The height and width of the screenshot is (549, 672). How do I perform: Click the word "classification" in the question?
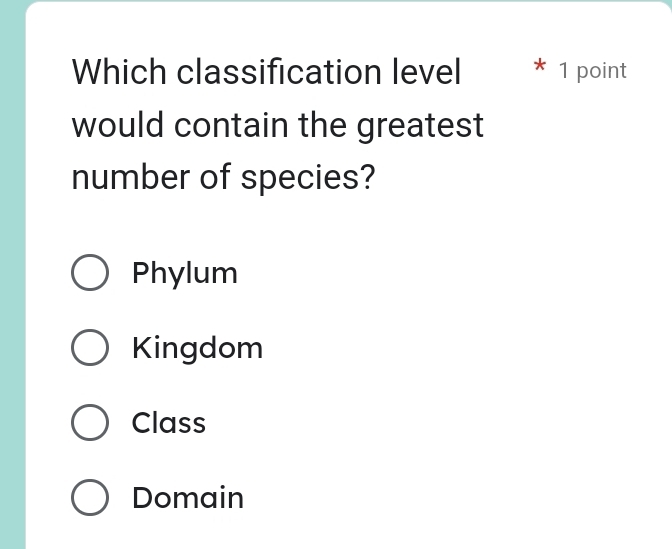(279, 73)
